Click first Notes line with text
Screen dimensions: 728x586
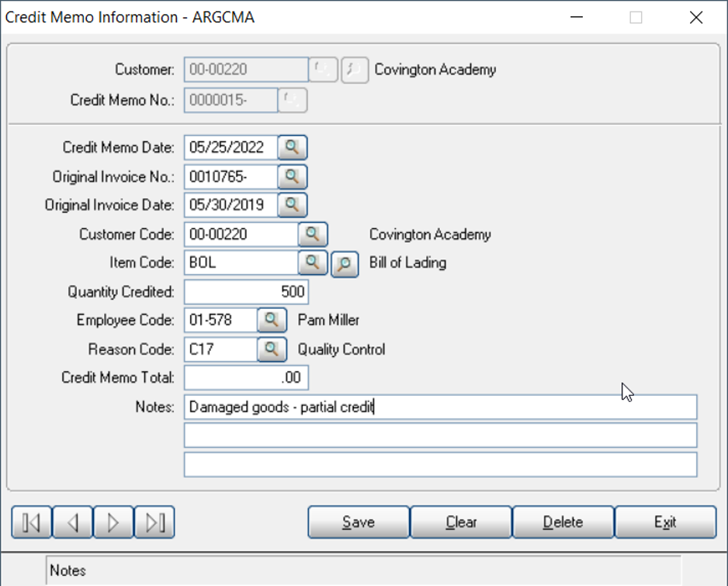(x=440, y=407)
